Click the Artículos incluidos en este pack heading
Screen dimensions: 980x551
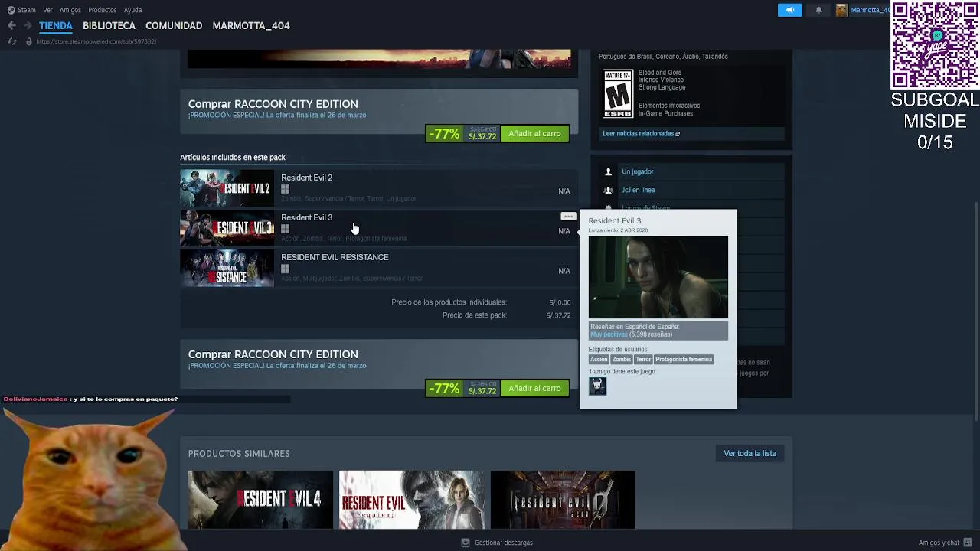click(x=233, y=158)
